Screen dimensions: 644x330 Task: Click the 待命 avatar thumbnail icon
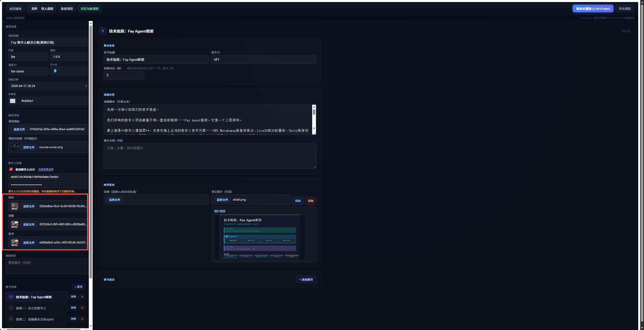15,206
